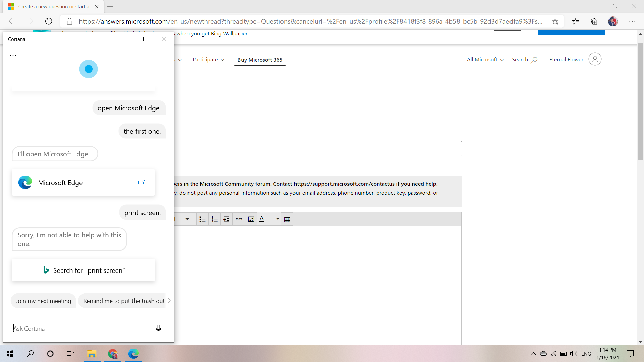Search Bing for "print screen"

point(84,270)
